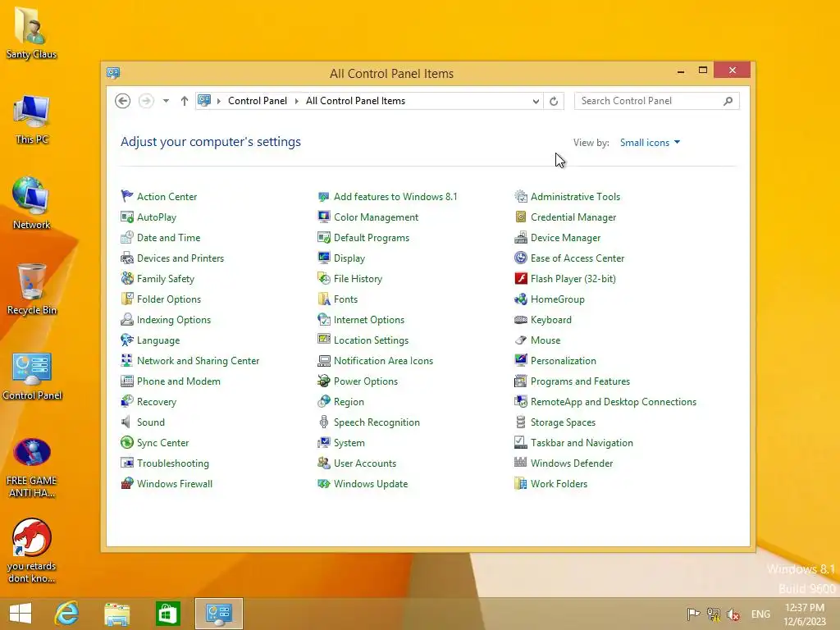Screen dimensions: 840x630
Task: Open RemoteApp and Desktop Connections link
Action: [x=614, y=402]
